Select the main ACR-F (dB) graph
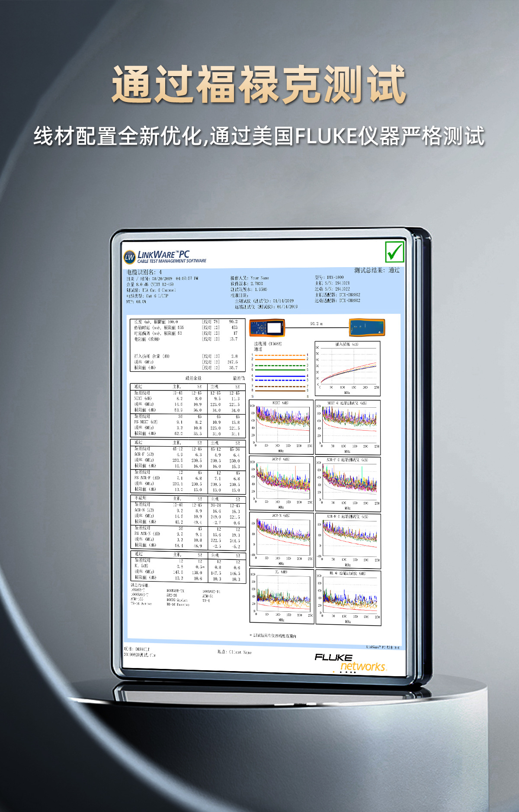The image size is (519, 812). tap(281, 483)
